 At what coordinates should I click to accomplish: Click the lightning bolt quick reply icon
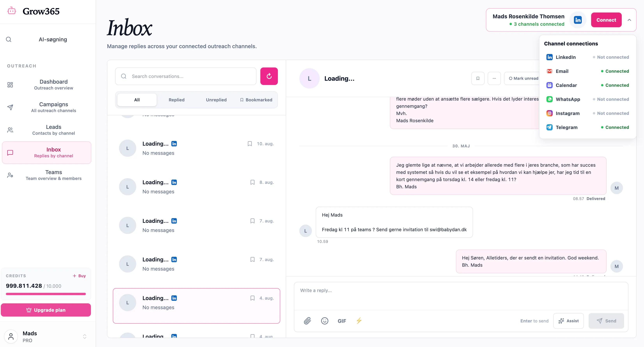coord(359,321)
